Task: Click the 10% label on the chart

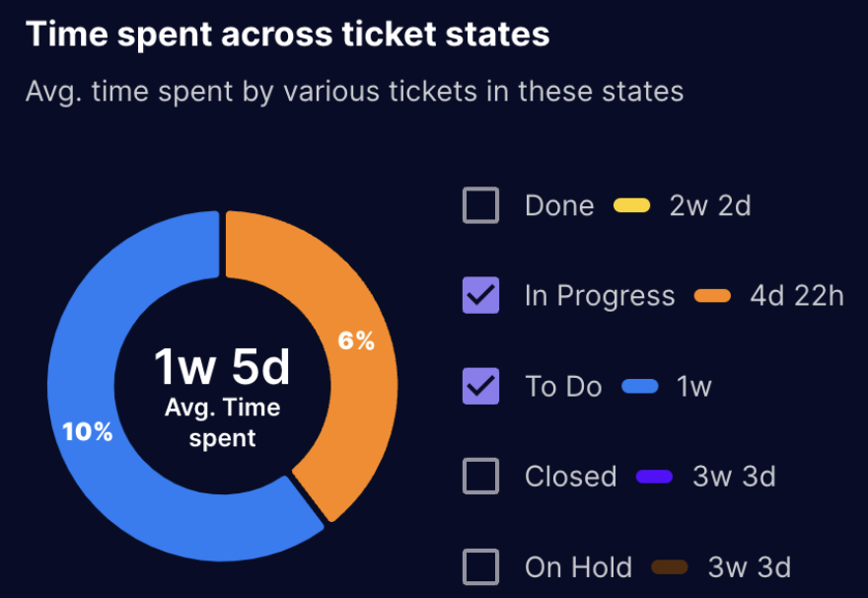Action: click(x=89, y=430)
